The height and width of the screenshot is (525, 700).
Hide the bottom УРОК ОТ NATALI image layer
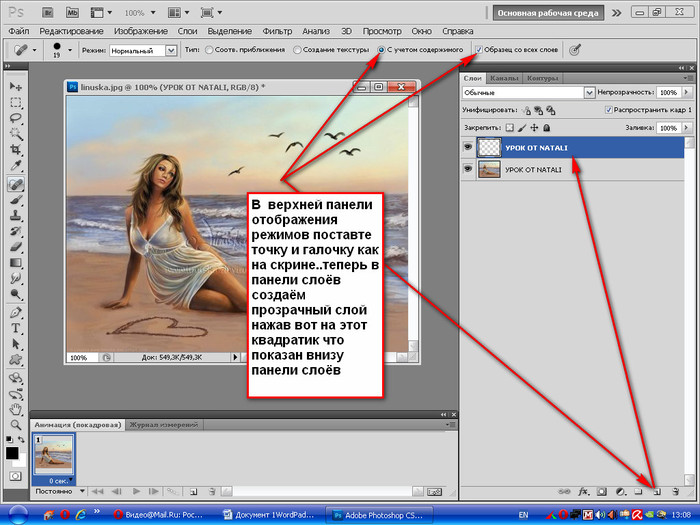click(468, 169)
